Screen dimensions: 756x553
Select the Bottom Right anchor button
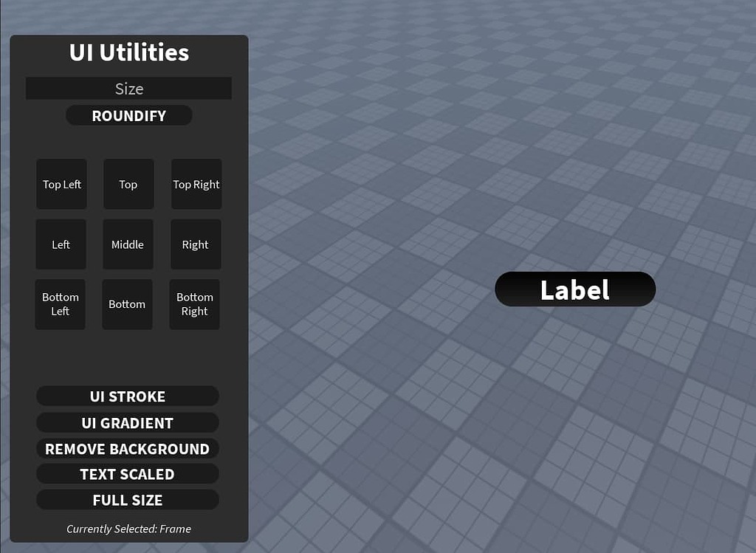point(194,304)
